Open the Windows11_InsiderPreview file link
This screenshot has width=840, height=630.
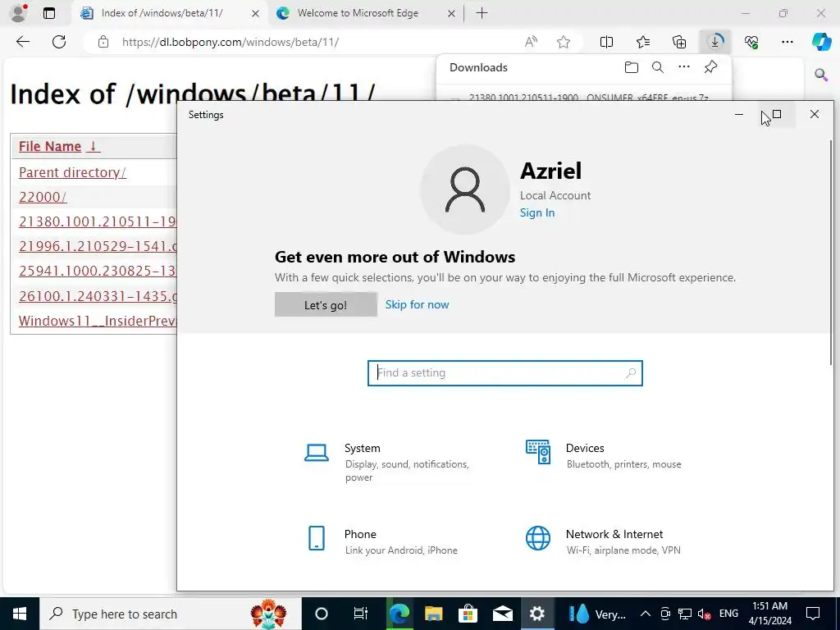click(x=98, y=321)
